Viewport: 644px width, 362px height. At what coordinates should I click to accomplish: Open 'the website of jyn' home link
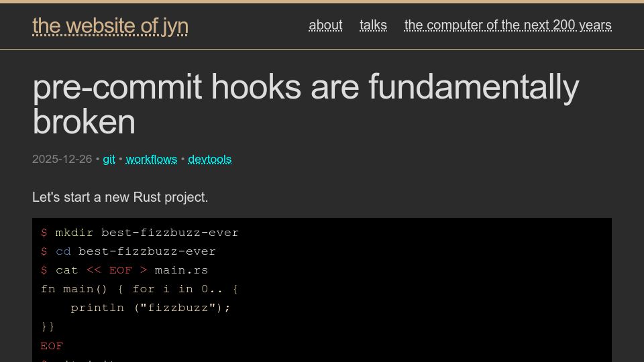(x=110, y=26)
